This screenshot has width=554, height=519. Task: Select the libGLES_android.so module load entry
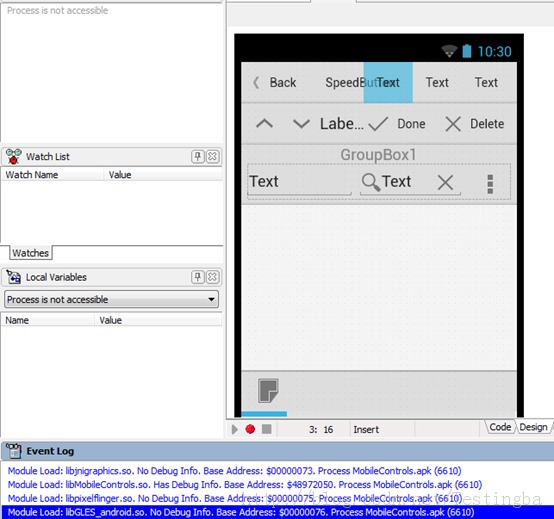point(277,512)
